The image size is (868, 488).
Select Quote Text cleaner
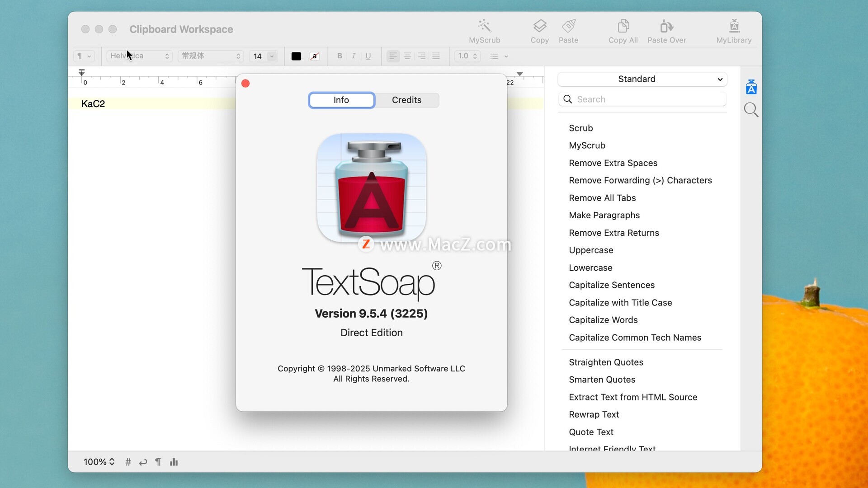point(591,432)
